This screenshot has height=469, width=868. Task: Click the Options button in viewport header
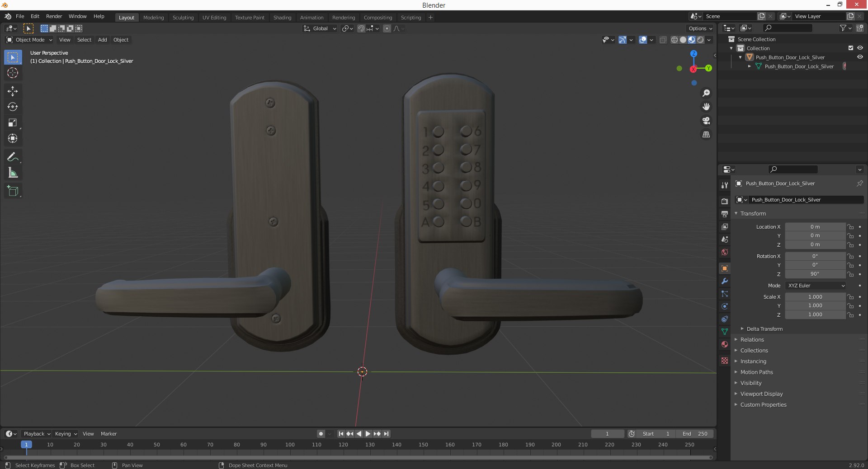click(700, 28)
